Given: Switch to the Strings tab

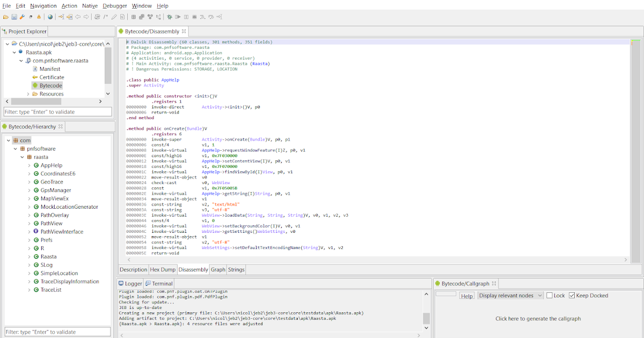Looking at the screenshot, I should tap(236, 269).
